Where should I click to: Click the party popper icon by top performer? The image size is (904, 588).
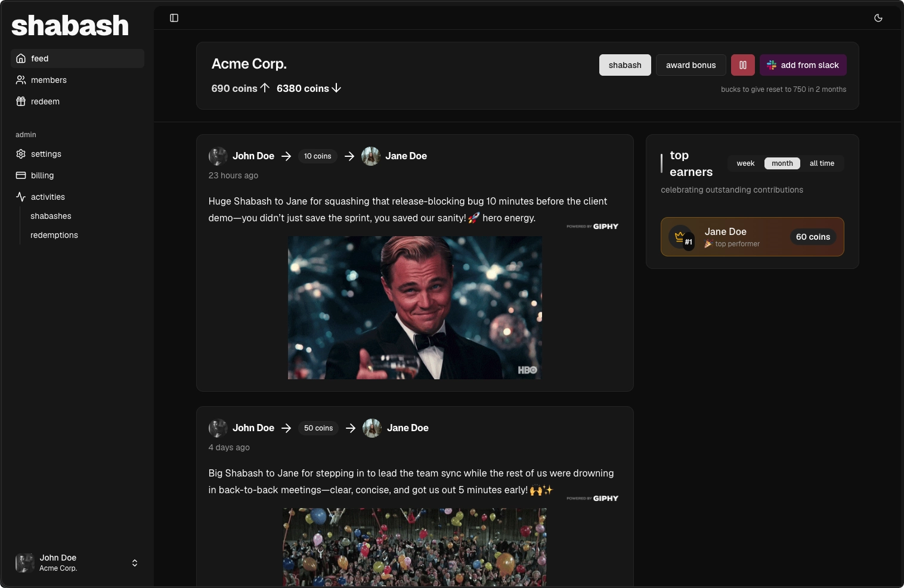click(708, 244)
